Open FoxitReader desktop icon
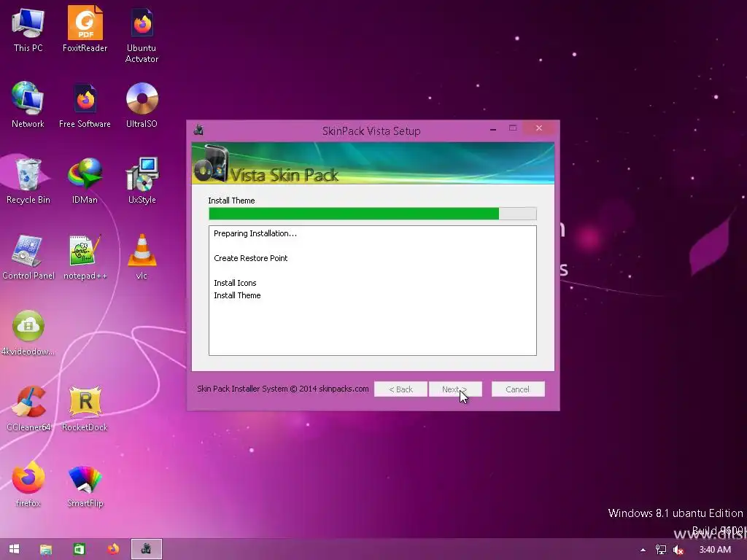747x560 pixels. [x=85, y=30]
